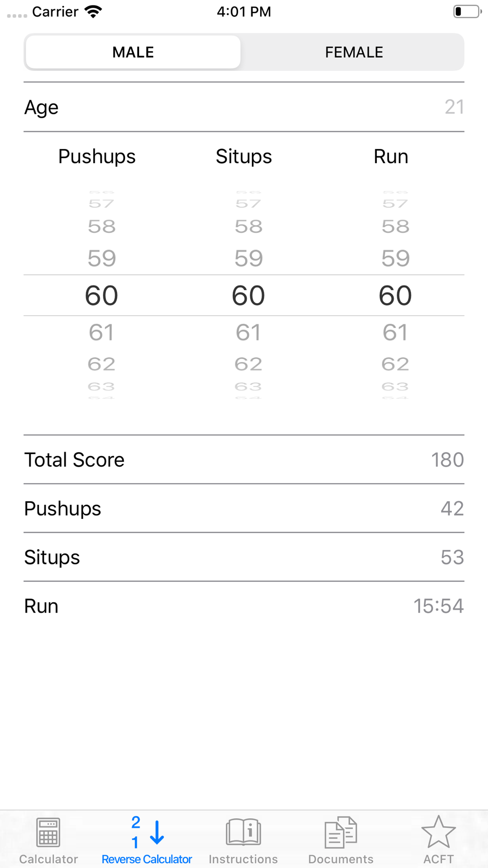The width and height of the screenshot is (488, 868).
Task: Select 62 in the Run picker
Action: [395, 364]
